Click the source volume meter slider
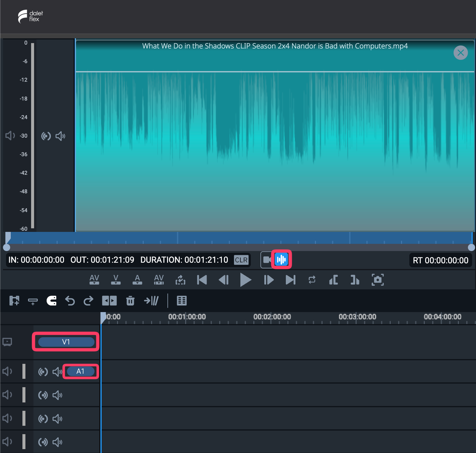This screenshot has width=476, height=453. (33, 136)
